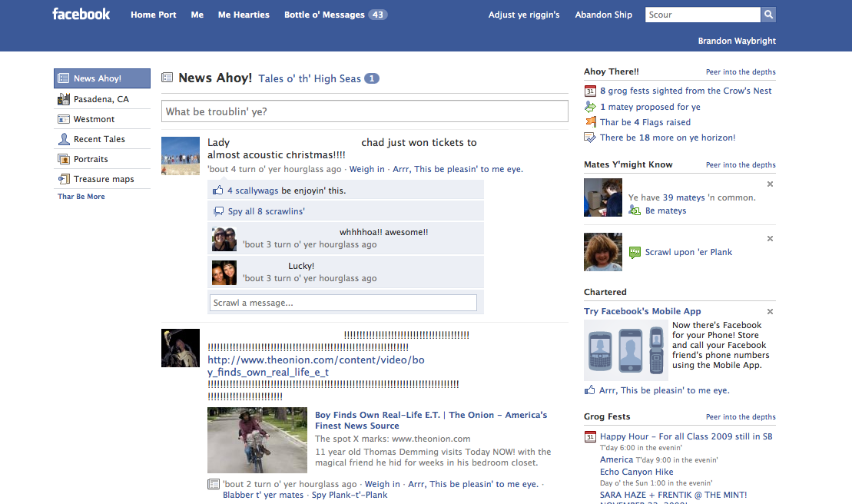Click the search magnifier button
Image resolution: width=852 pixels, height=504 pixels.
768,15
